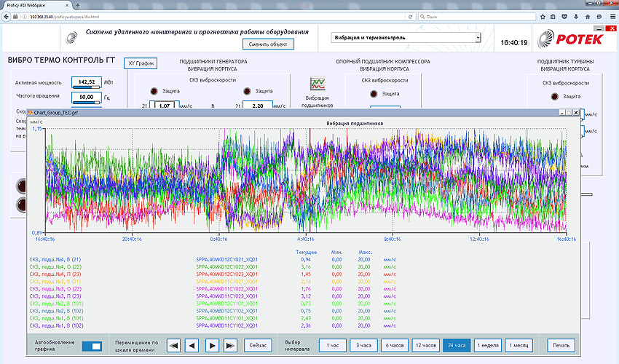This screenshot has height=364, width=619.
Task: Open the XY График button
Action: click(141, 63)
